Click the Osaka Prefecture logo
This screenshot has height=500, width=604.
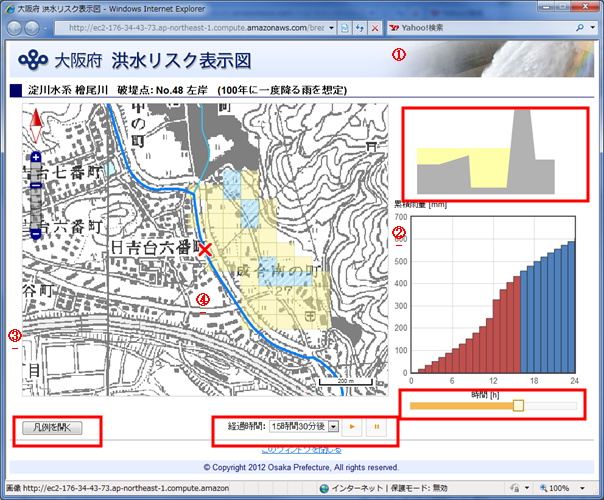(x=35, y=58)
